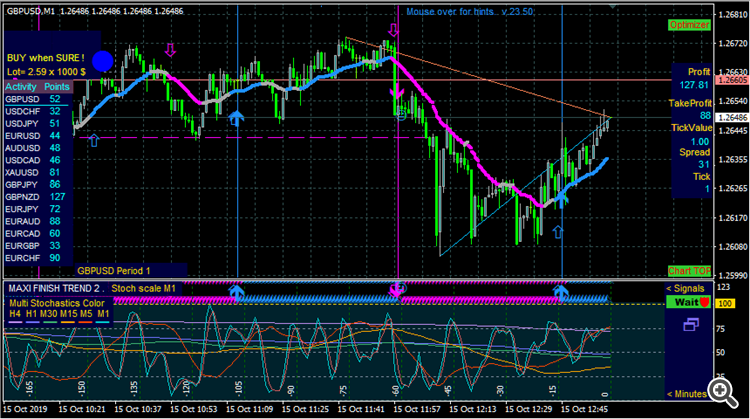Click the GBPUSD Period 1 label
Viewport: 750px width, 419px height.
pos(114,271)
